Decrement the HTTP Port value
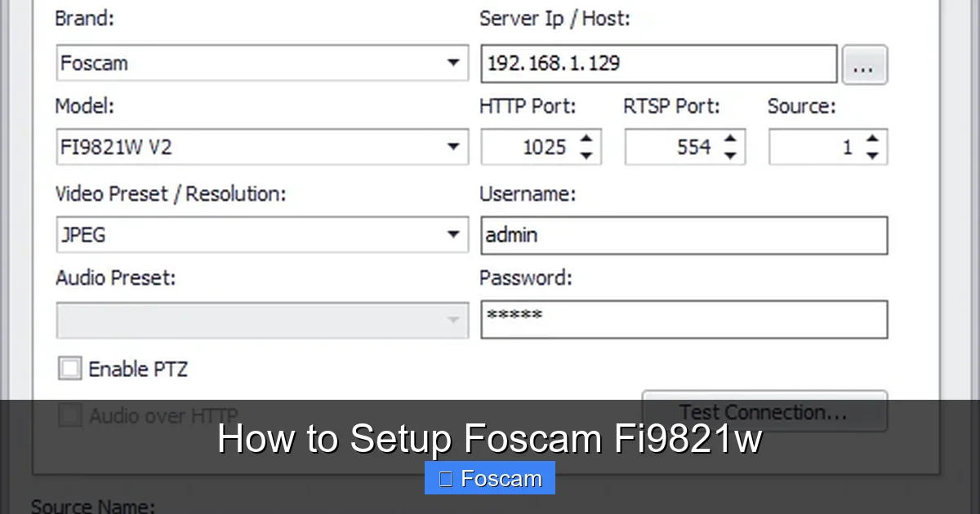Viewport: 980px width, 514px height. 586,153
